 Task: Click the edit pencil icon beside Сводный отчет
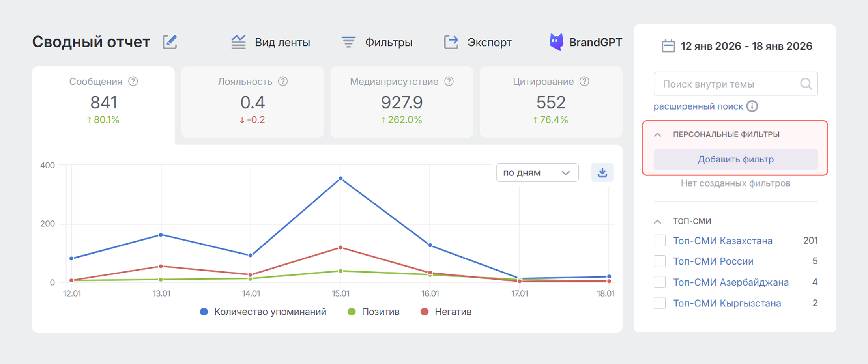(x=170, y=42)
